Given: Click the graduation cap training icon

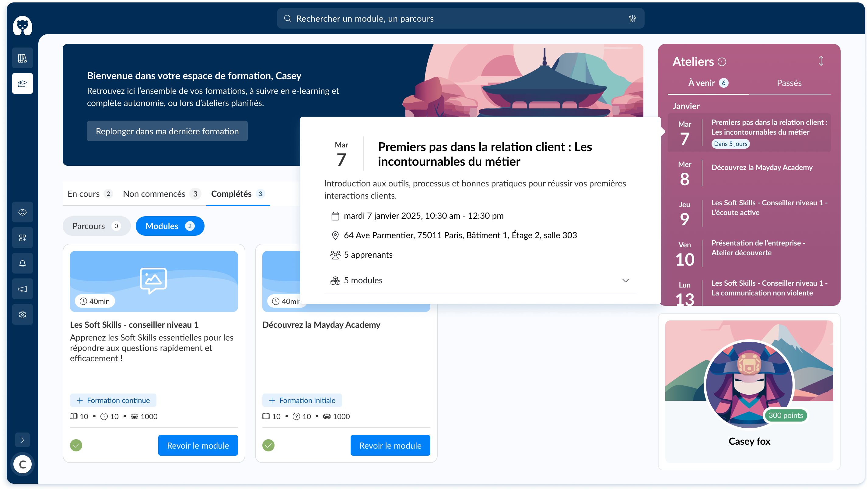Looking at the screenshot, I should [22, 84].
